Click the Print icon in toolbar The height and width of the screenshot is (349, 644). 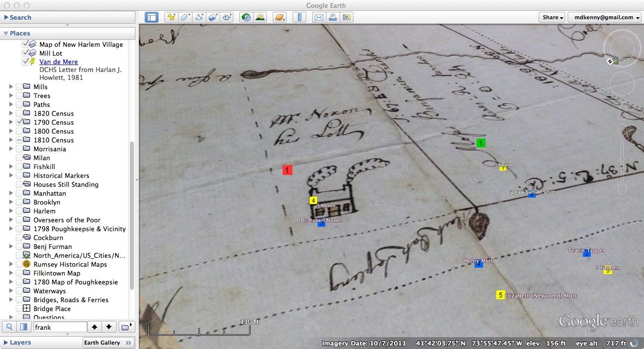332,17
